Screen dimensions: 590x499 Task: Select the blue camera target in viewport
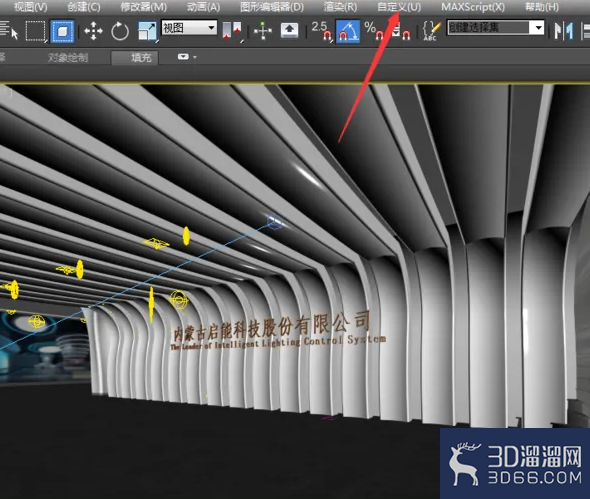pyautogui.click(x=275, y=221)
